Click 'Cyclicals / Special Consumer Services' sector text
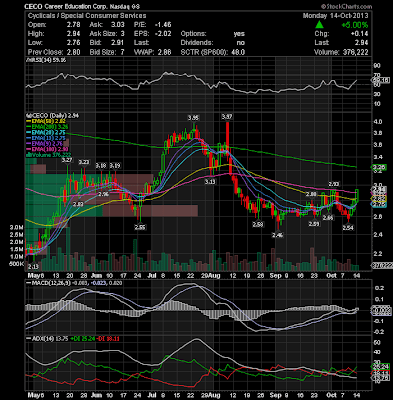This screenshot has height=400, width=393. click(87, 16)
